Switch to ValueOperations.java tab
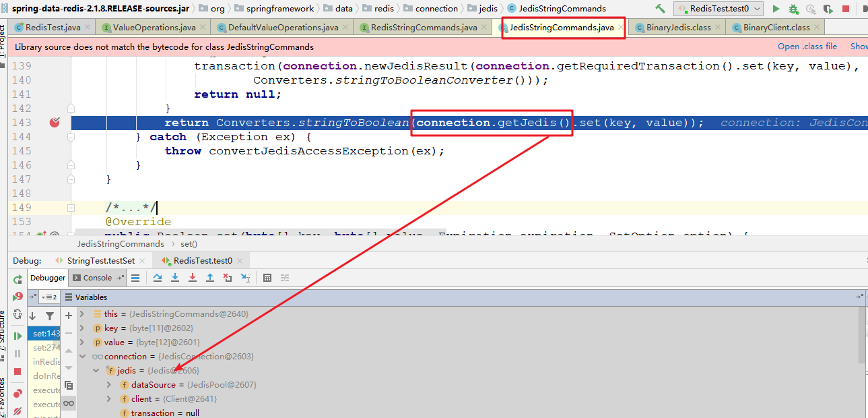 point(154,28)
